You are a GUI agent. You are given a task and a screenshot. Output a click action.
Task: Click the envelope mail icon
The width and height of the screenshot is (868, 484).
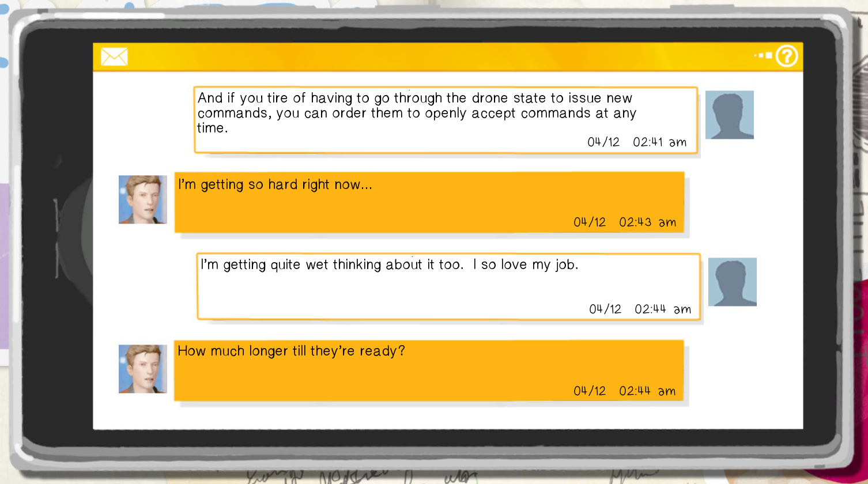(114, 56)
